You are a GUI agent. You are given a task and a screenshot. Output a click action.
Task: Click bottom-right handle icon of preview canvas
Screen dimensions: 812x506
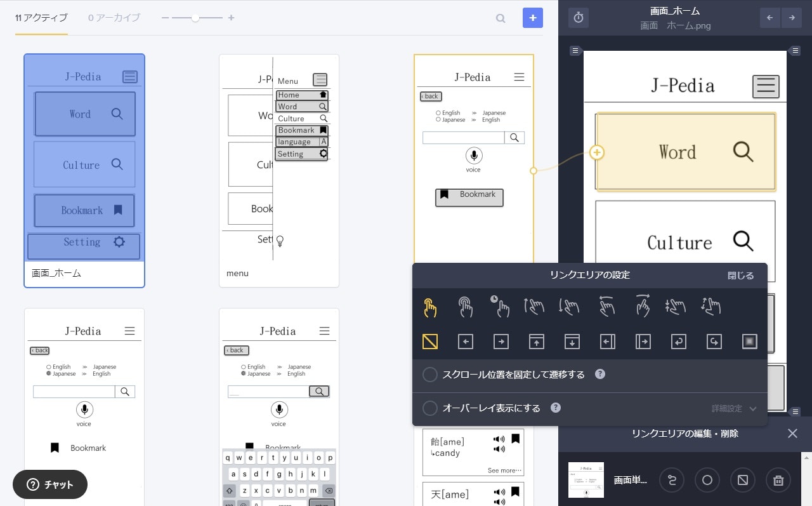795,411
